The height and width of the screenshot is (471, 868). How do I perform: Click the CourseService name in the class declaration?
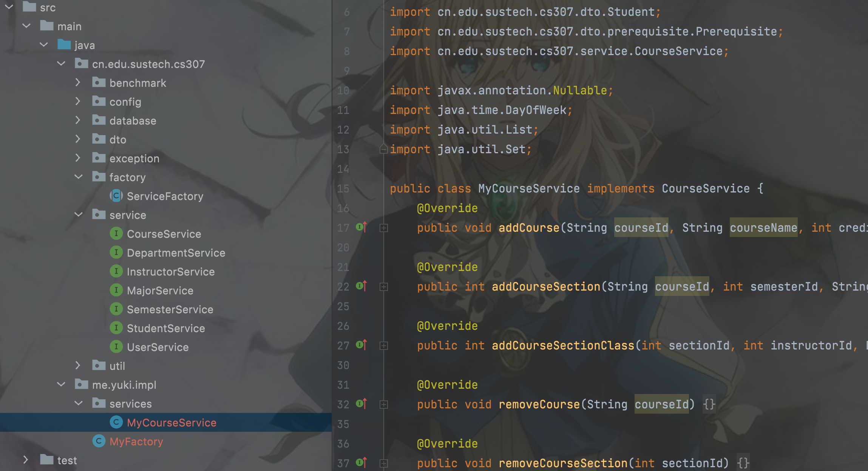(x=706, y=188)
